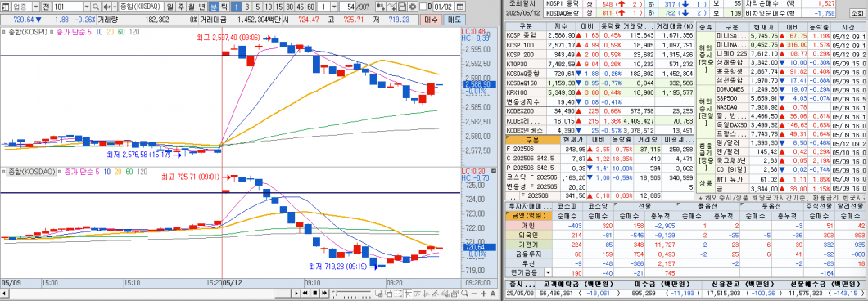
Task: Click the save chart floppy-disk icon
Action: tap(402, 6)
